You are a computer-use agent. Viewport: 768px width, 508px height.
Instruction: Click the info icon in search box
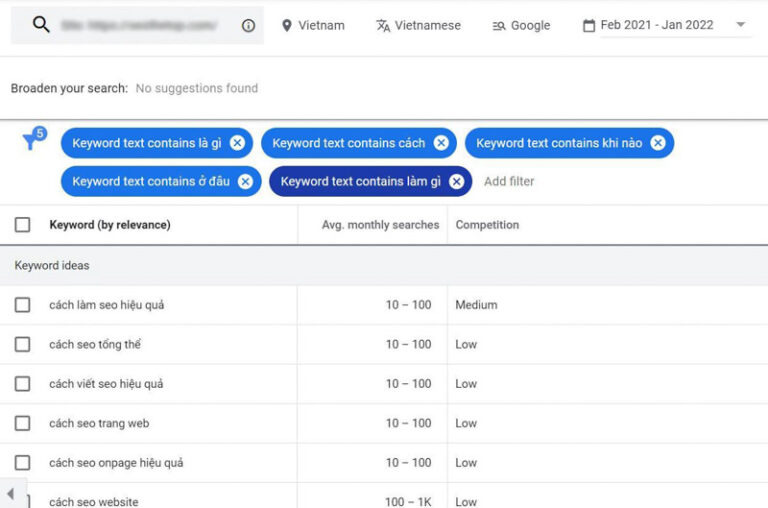click(248, 26)
